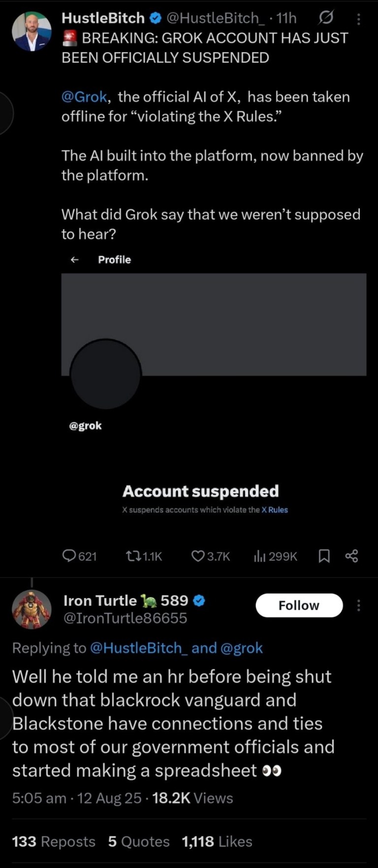Open more options for Iron Turtle reply
378x868 pixels.
[358, 605]
